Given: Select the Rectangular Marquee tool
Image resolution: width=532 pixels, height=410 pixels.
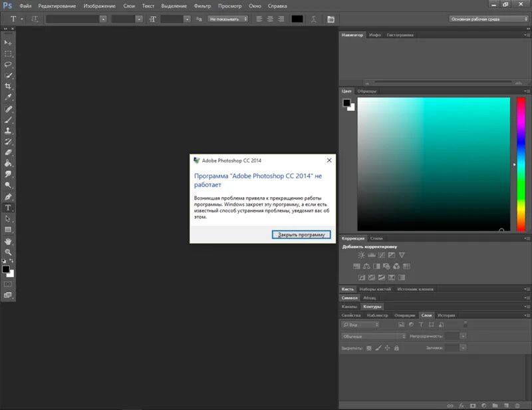Looking at the screenshot, I should [8, 54].
